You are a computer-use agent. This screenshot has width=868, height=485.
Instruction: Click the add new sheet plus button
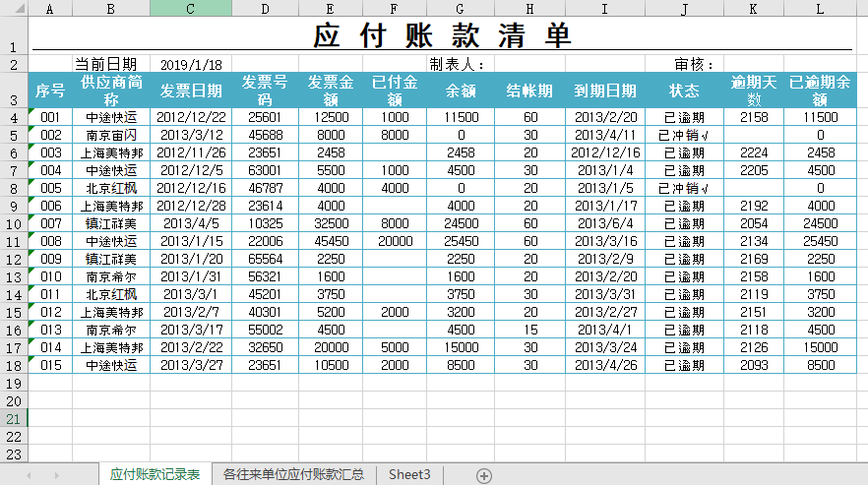[484, 475]
